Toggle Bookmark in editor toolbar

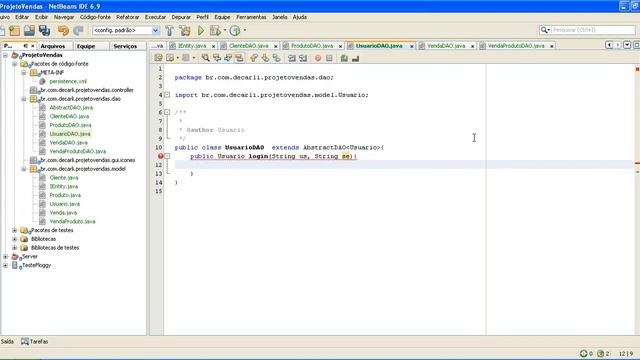(x=276, y=58)
